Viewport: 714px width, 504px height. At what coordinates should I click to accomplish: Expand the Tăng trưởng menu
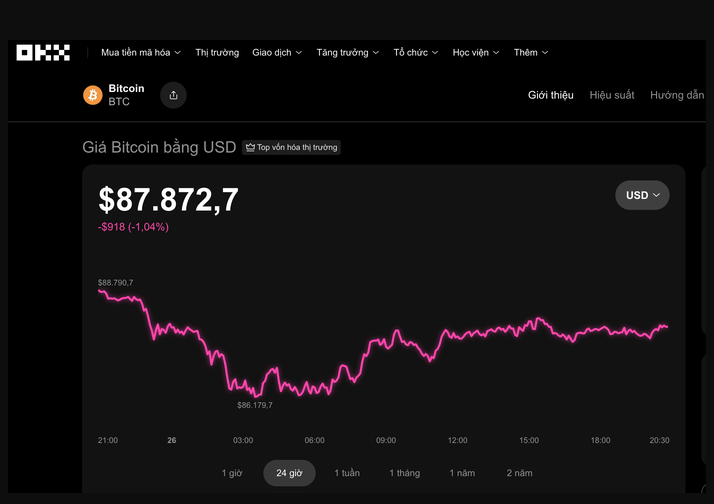(x=347, y=52)
